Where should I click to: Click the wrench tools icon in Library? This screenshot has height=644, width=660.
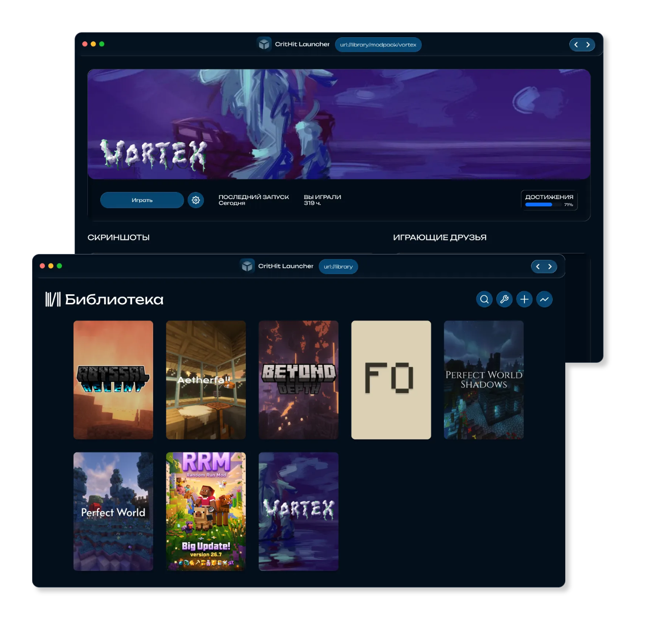tap(504, 299)
